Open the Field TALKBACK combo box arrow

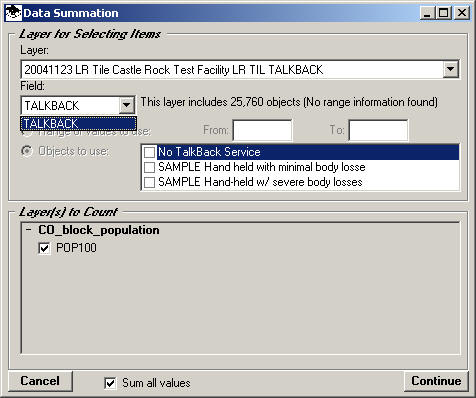tap(126, 105)
